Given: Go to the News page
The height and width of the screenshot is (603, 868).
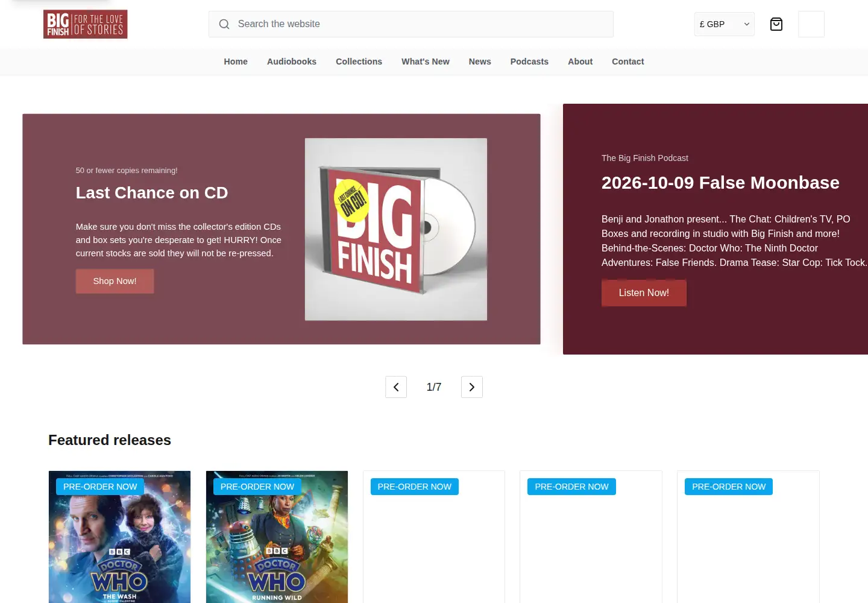Looking at the screenshot, I should (x=480, y=62).
